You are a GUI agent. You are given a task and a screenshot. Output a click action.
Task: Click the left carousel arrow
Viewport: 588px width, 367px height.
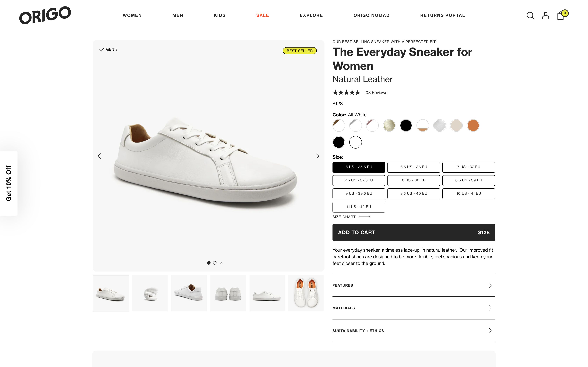100,156
